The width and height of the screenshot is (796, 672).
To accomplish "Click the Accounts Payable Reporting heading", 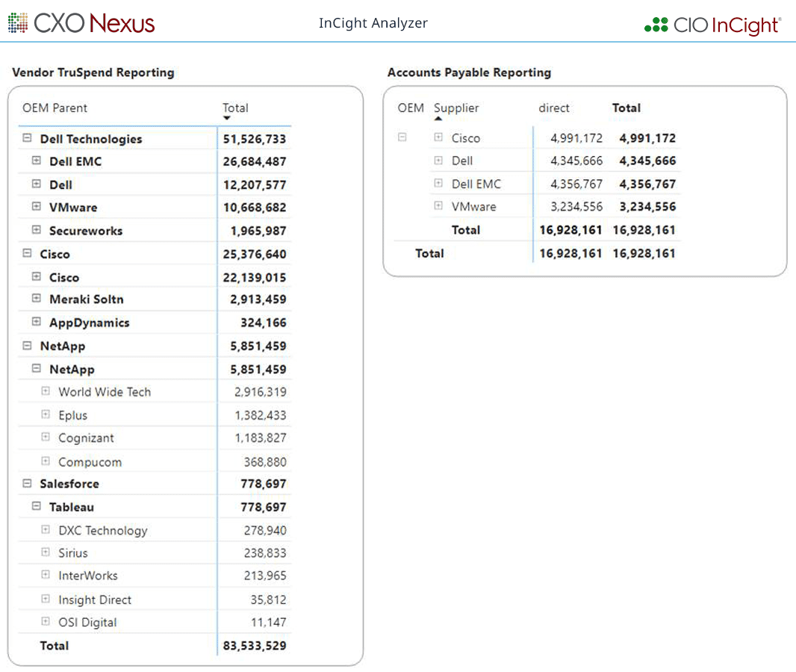I will 469,72.
